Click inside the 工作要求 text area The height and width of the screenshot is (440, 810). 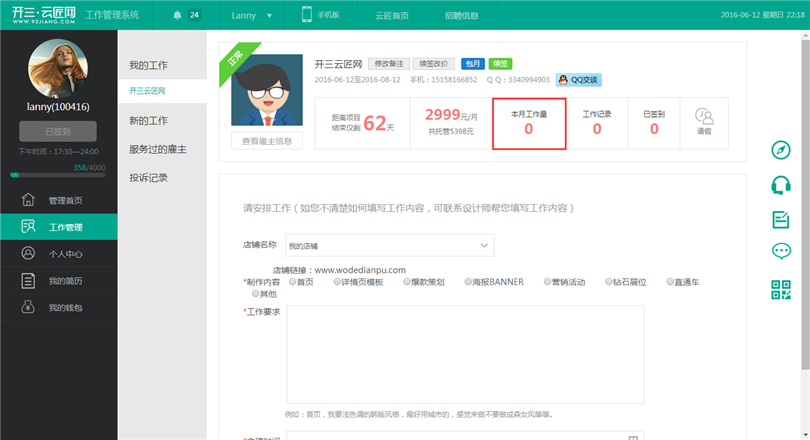(465, 354)
